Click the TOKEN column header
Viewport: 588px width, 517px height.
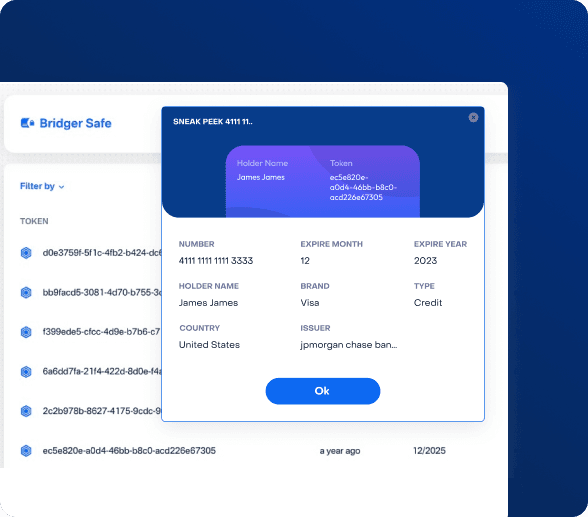[x=34, y=221]
